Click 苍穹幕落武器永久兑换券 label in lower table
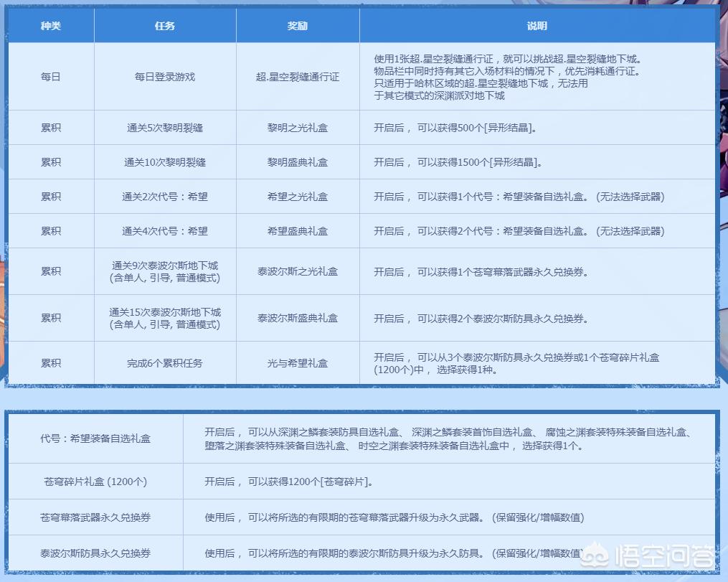This screenshot has width=728, height=582. 95,517
